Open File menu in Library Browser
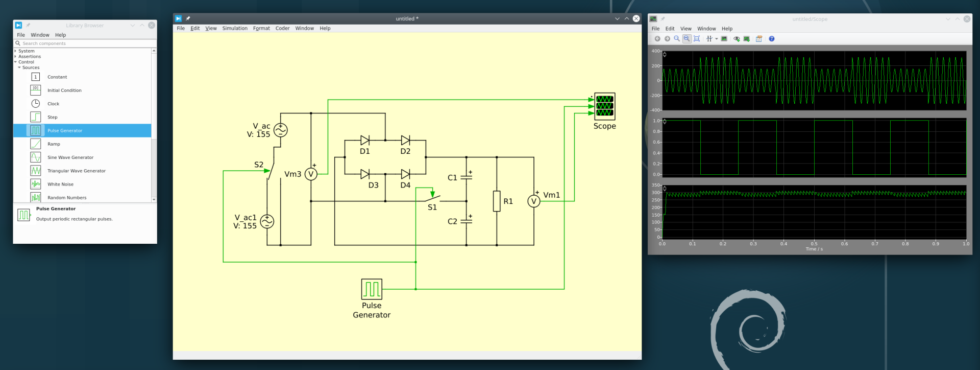 pyautogui.click(x=21, y=35)
